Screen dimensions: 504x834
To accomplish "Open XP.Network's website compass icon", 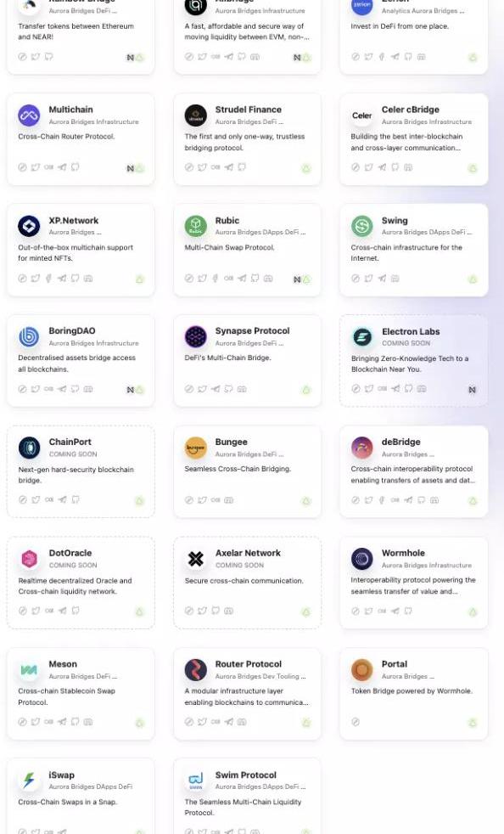I will point(22,279).
